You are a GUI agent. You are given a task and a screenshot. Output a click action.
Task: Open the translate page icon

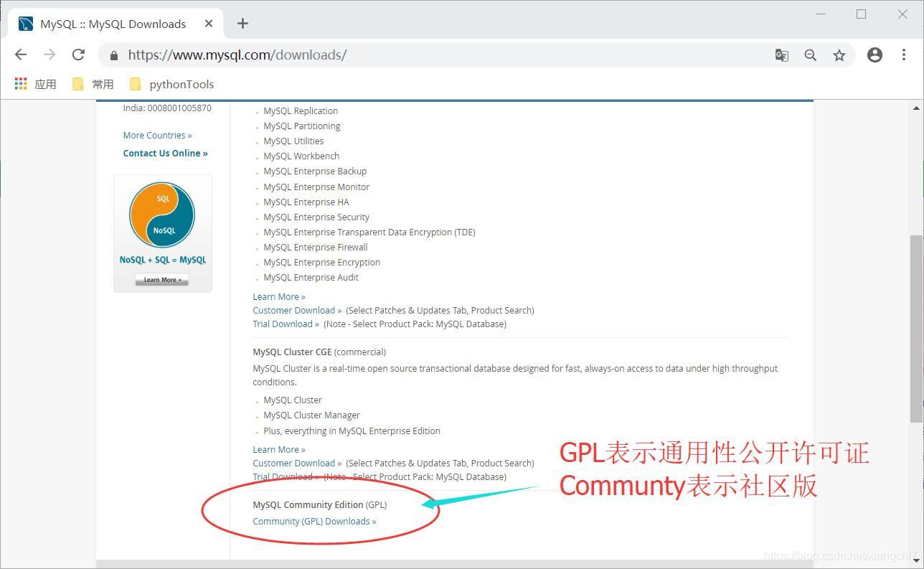pos(782,55)
